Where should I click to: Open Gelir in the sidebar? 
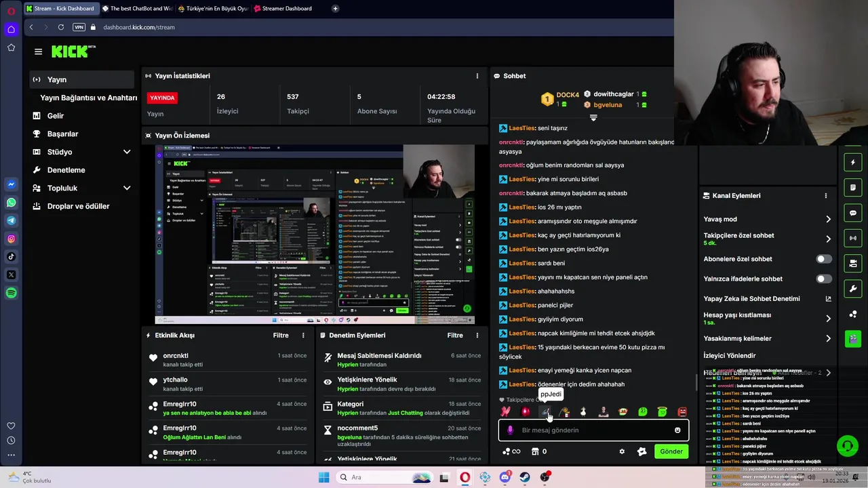pos(81,116)
